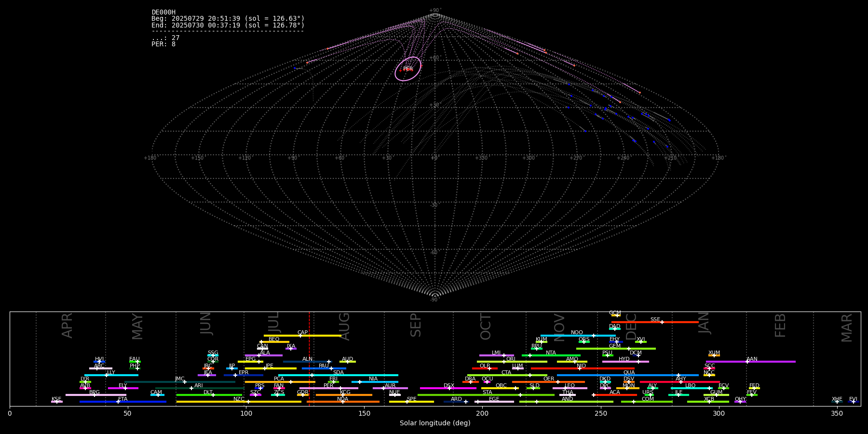Image resolution: width=868 pixels, height=434 pixels.
Task: Select the ALN shower label
Action: 307,359
